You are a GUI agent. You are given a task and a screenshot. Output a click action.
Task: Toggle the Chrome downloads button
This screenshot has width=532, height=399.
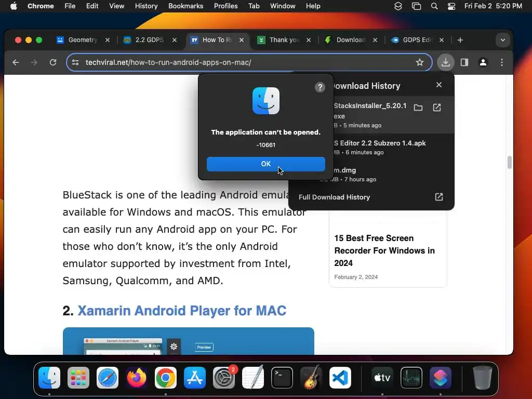pos(445,62)
